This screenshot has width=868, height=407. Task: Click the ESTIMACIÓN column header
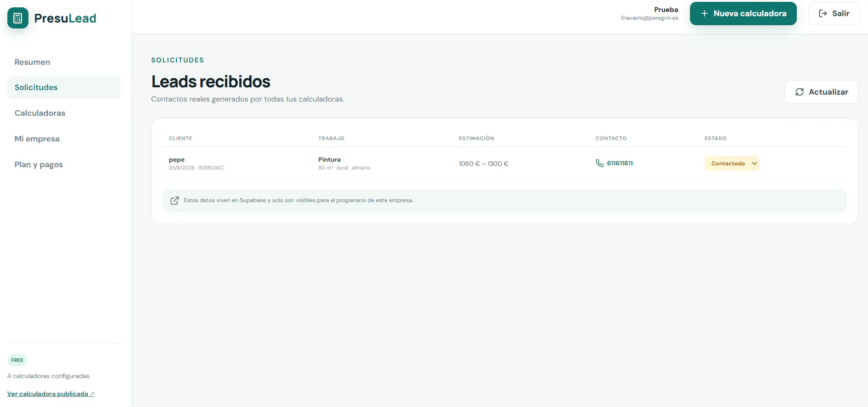coord(476,138)
